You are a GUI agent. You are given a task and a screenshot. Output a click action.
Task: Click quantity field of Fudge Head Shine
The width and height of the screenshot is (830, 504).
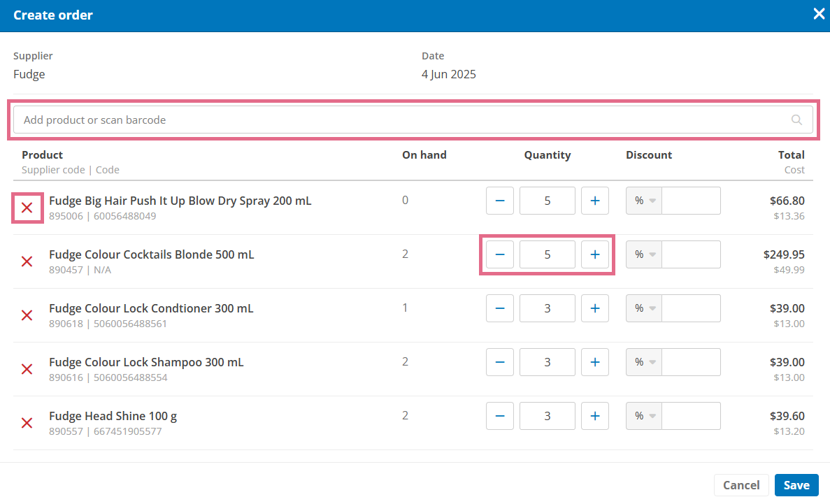point(548,416)
